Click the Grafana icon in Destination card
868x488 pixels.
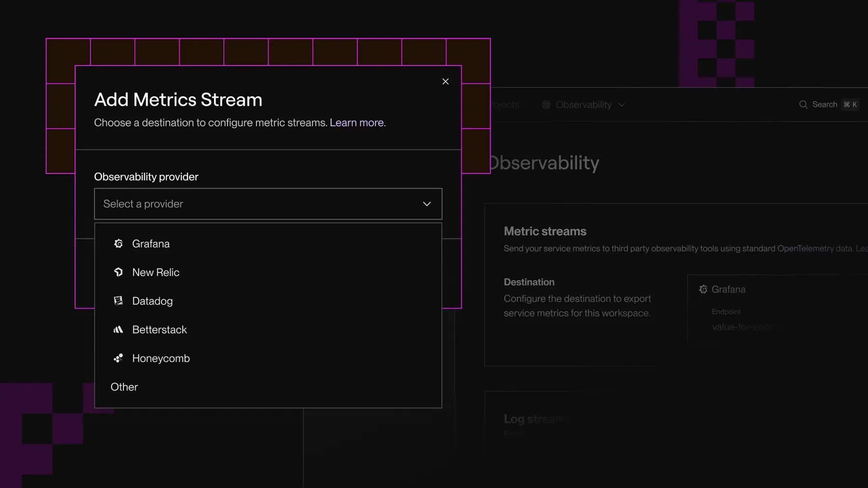703,289
